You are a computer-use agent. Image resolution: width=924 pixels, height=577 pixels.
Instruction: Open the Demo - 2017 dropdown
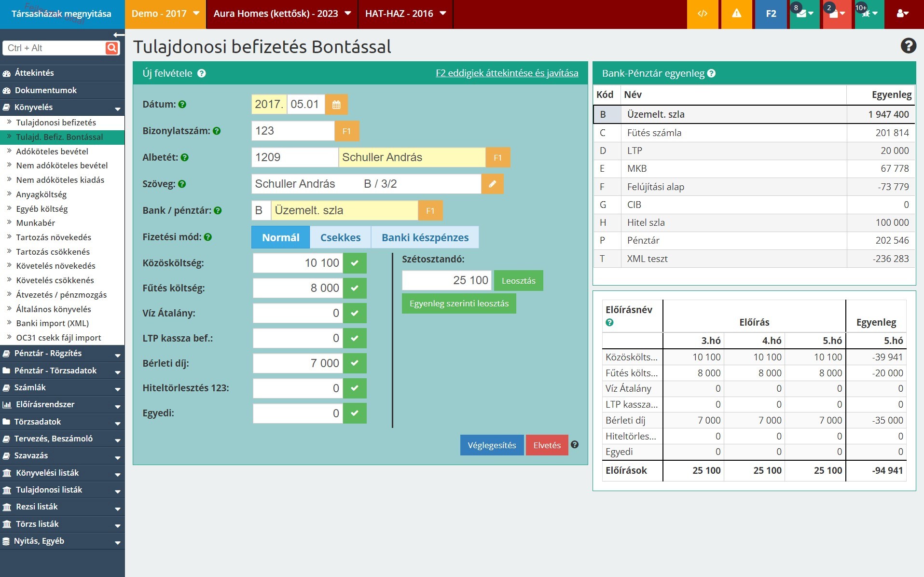[165, 14]
